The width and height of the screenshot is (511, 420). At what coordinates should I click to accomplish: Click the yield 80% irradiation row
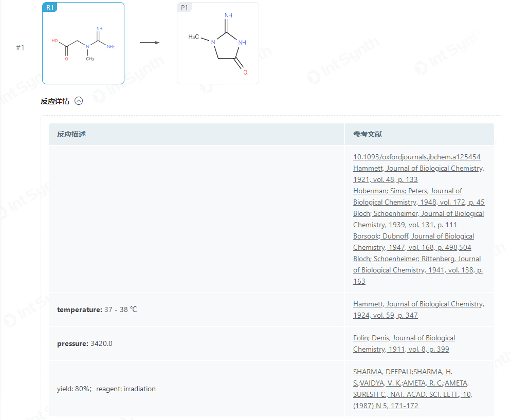(271, 389)
